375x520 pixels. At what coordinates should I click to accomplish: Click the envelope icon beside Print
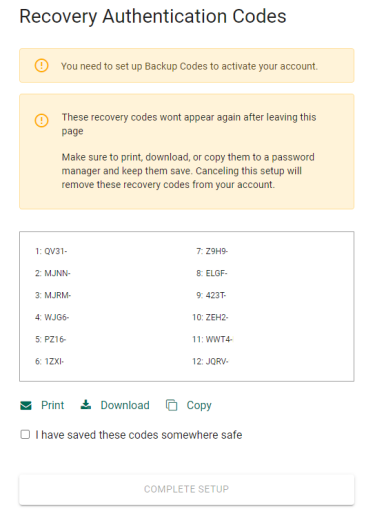[x=26, y=405]
